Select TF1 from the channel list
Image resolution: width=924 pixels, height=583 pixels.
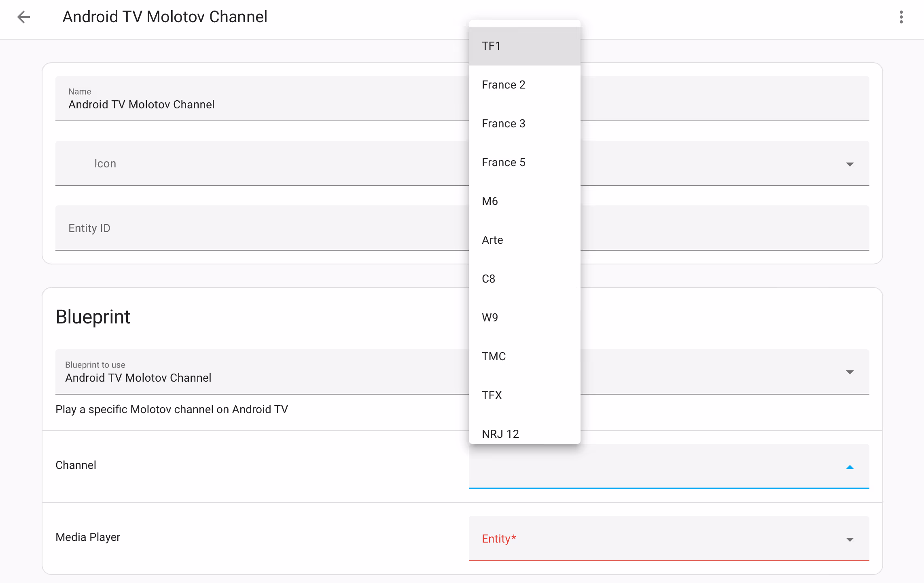pos(524,46)
